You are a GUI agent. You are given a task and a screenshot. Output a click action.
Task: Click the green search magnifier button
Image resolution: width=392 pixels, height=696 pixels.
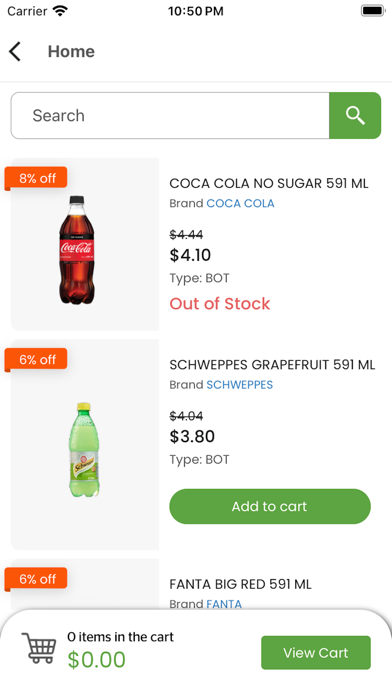click(x=355, y=115)
